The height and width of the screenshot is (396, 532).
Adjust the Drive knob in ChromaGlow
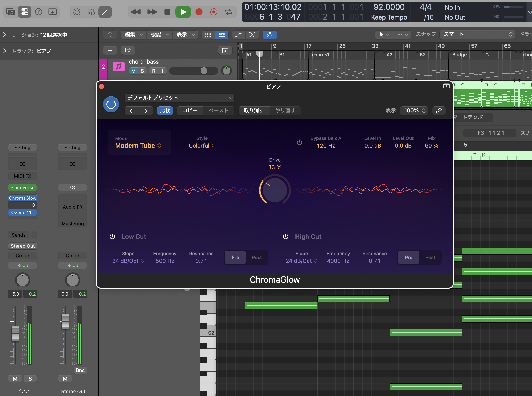pos(275,190)
